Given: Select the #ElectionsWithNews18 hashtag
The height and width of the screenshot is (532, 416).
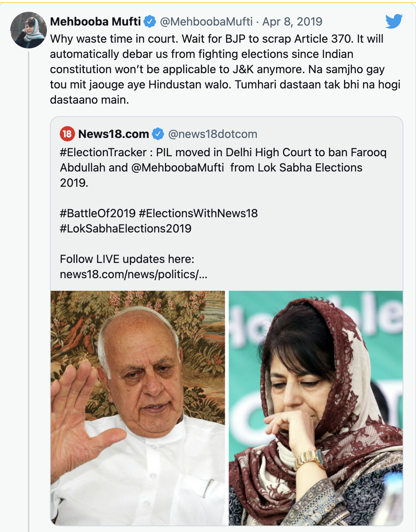Looking at the screenshot, I should (198, 213).
